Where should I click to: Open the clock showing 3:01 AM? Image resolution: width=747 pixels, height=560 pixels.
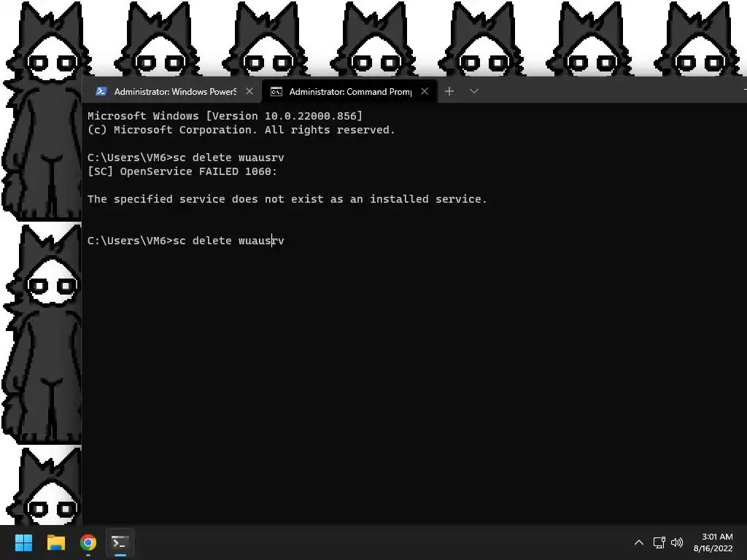[713, 542]
